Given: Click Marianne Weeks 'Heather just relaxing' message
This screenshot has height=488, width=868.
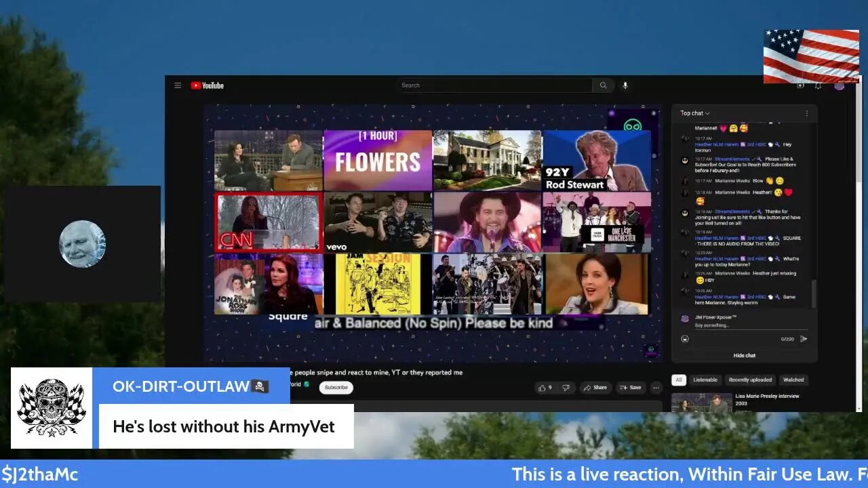Looking at the screenshot, I should 746,277.
